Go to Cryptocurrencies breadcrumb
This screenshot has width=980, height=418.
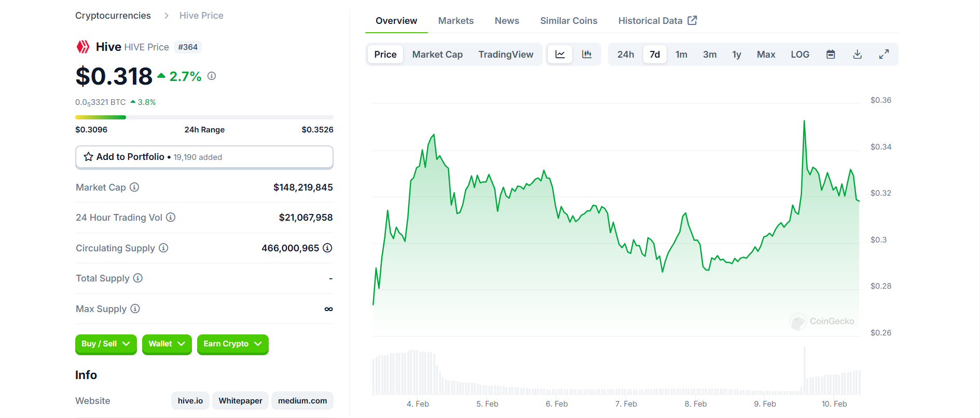coord(113,16)
